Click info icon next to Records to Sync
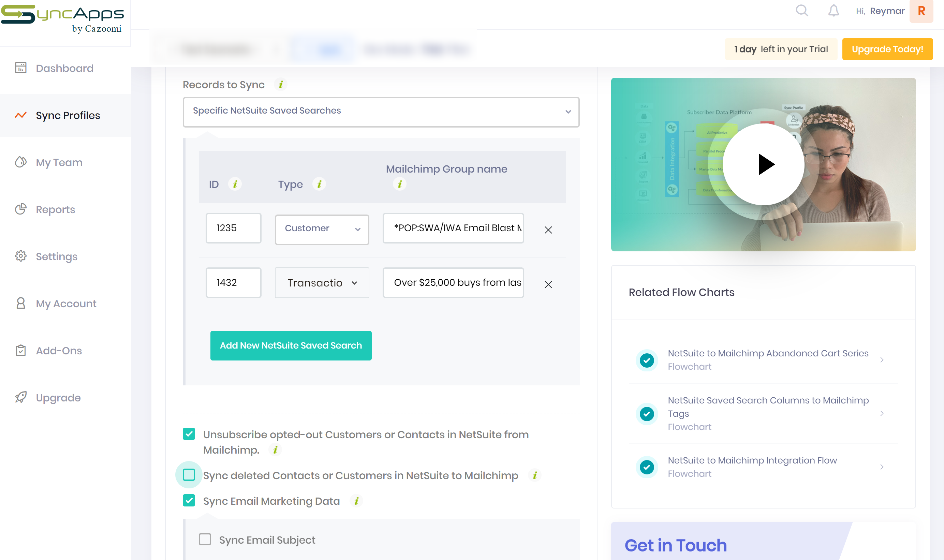 pyautogui.click(x=280, y=85)
